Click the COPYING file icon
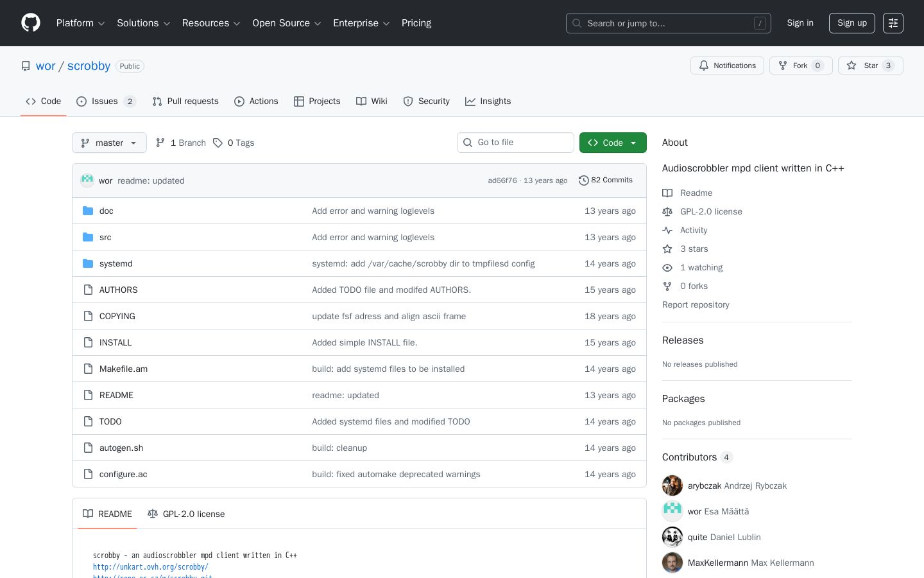This screenshot has width=924, height=578. [88, 316]
